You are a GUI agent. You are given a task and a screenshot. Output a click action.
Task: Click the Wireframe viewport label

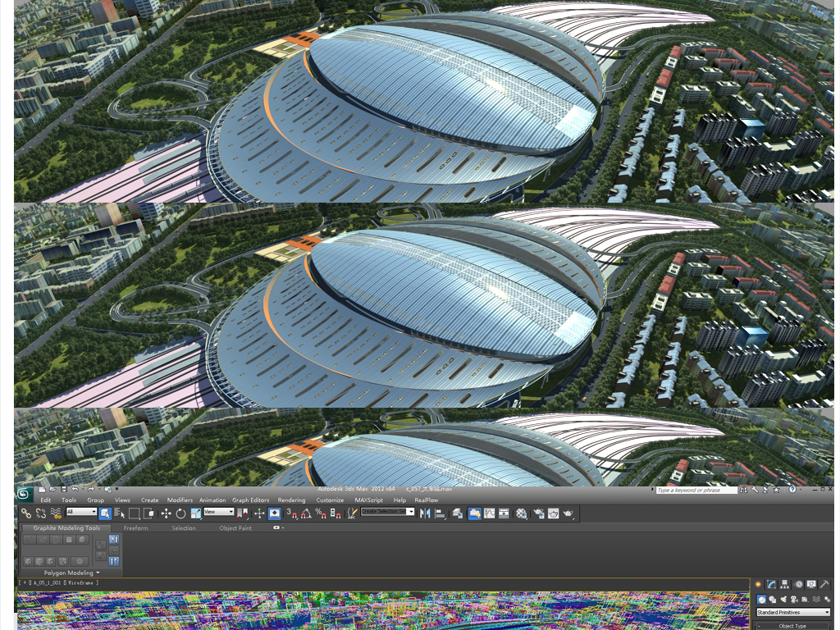[82, 582]
